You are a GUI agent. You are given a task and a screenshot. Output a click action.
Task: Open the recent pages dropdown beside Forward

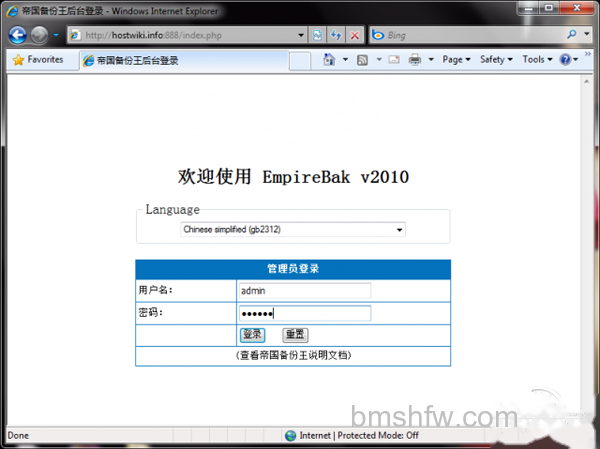point(56,35)
